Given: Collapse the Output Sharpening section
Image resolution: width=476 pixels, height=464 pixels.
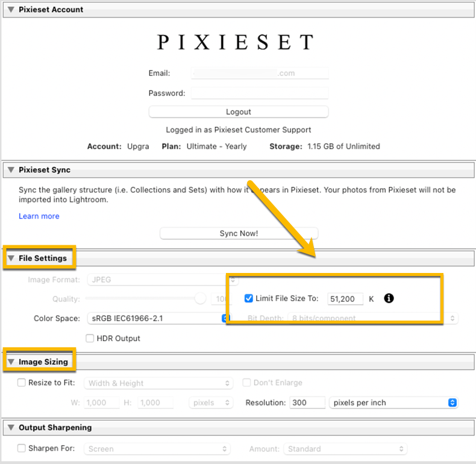Looking at the screenshot, I should pos(11,427).
